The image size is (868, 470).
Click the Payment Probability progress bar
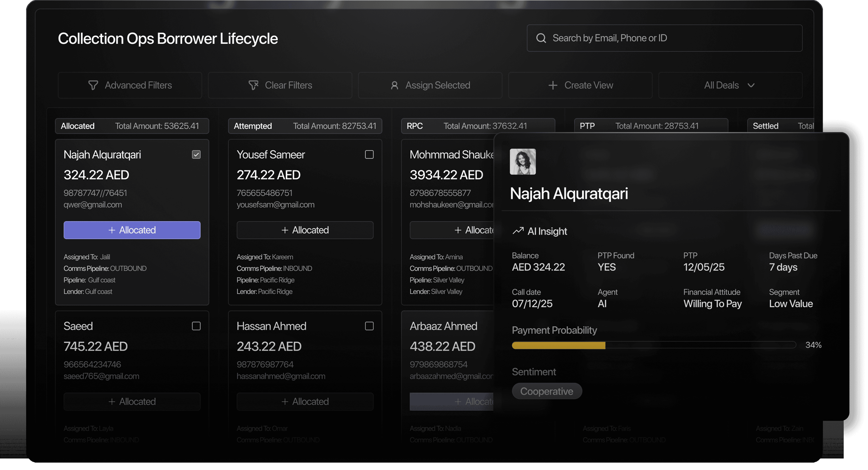654,345
